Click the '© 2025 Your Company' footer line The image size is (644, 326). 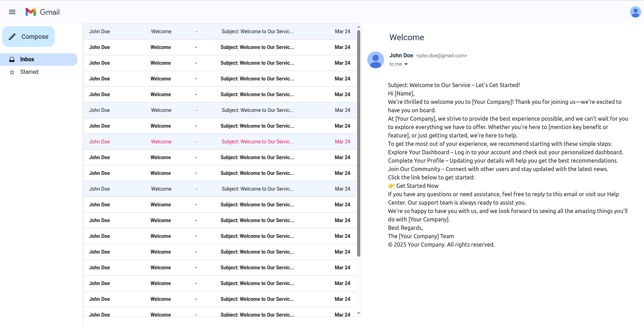tap(441, 244)
